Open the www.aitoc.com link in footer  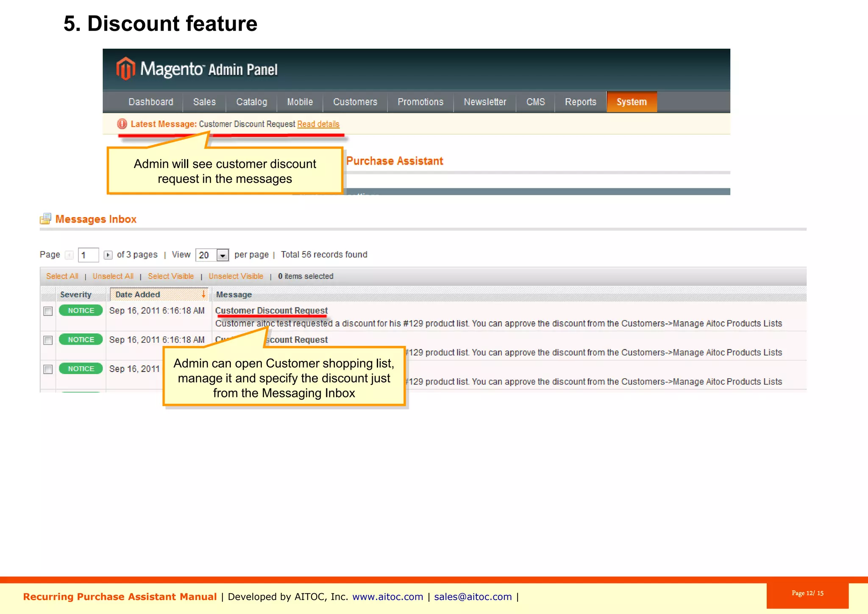coord(388,597)
